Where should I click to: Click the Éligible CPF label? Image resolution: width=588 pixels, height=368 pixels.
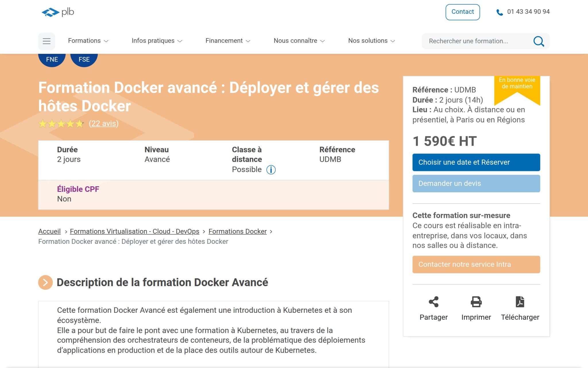pyautogui.click(x=78, y=189)
